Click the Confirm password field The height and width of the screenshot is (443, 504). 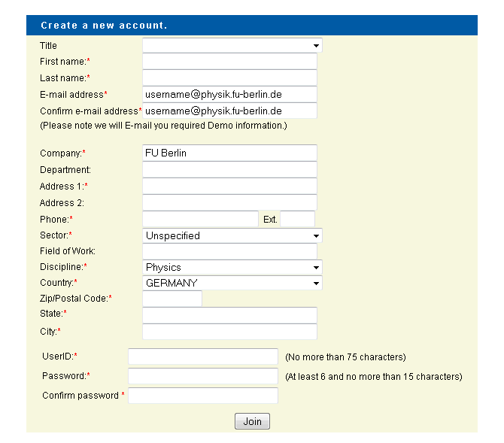pos(203,396)
